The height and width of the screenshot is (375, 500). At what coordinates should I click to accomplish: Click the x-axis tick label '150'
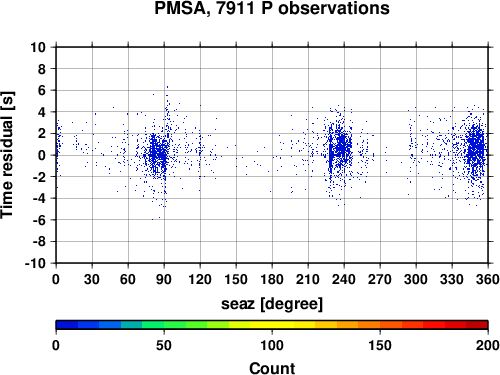(236, 279)
